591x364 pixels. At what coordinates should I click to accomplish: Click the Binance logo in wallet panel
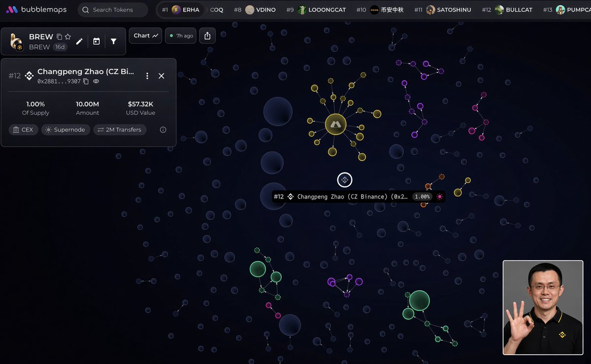[x=29, y=76]
